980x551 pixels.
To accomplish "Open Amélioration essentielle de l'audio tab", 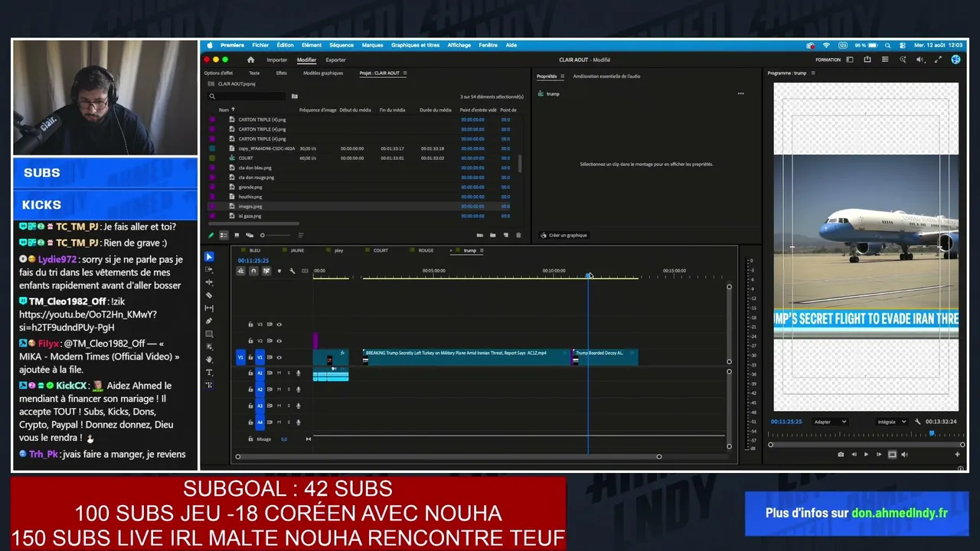I will (x=606, y=77).
